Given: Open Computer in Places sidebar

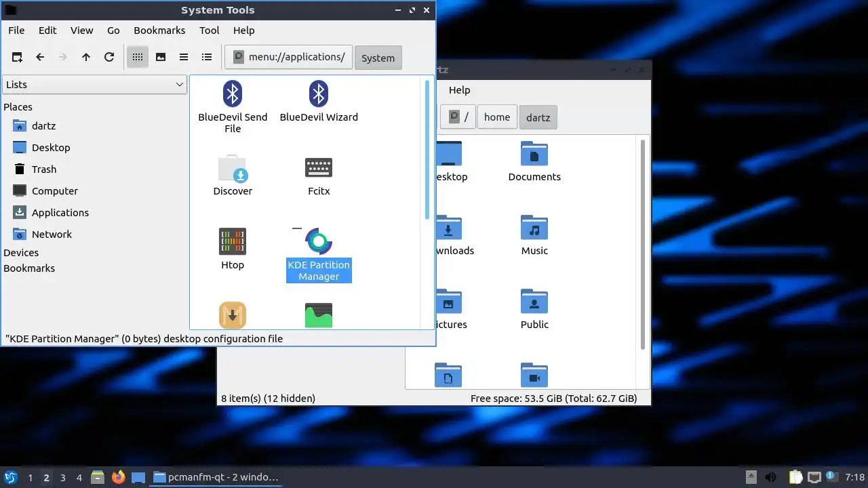Looking at the screenshot, I should point(45,191).
